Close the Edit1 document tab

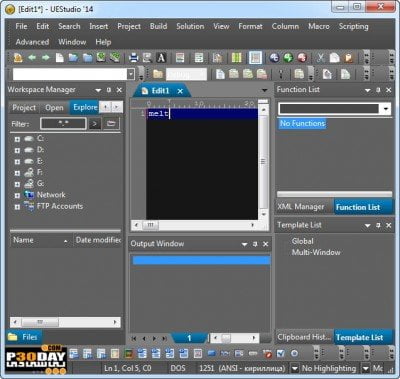[x=180, y=91]
